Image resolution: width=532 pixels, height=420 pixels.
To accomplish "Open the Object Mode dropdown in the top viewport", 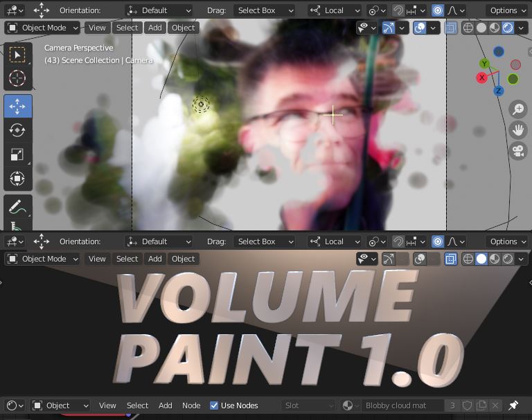I will coord(43,28).
